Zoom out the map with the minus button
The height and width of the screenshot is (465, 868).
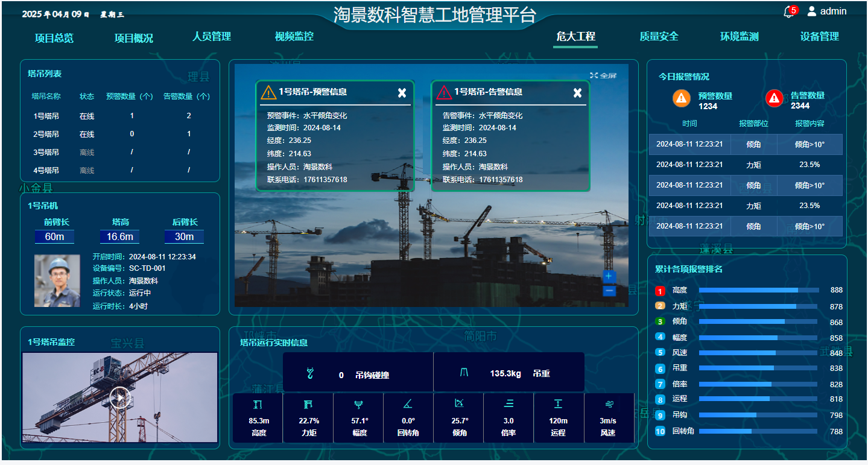click(609, 291)
